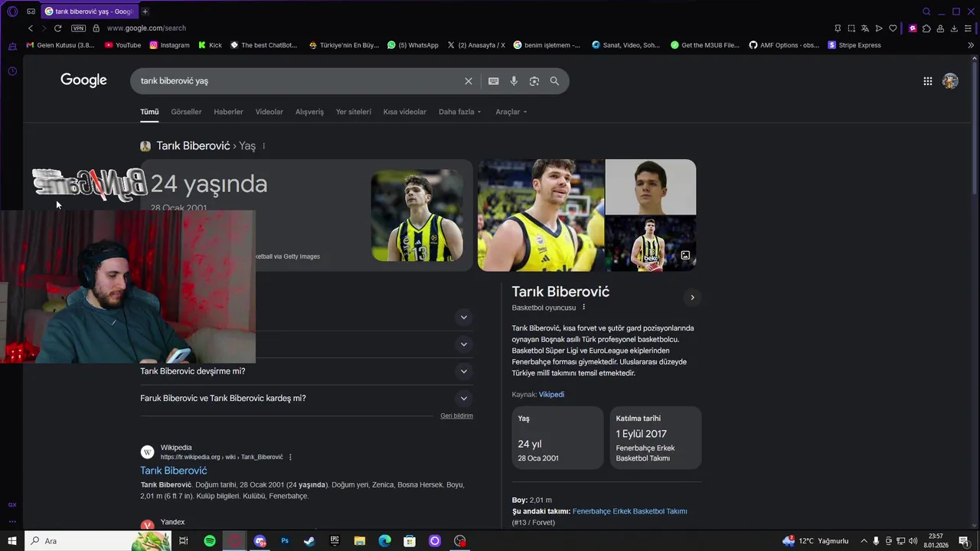This screenshot has height=551, width=980.
Task: Search by image with camera lens icon
Action: point(534,81)
